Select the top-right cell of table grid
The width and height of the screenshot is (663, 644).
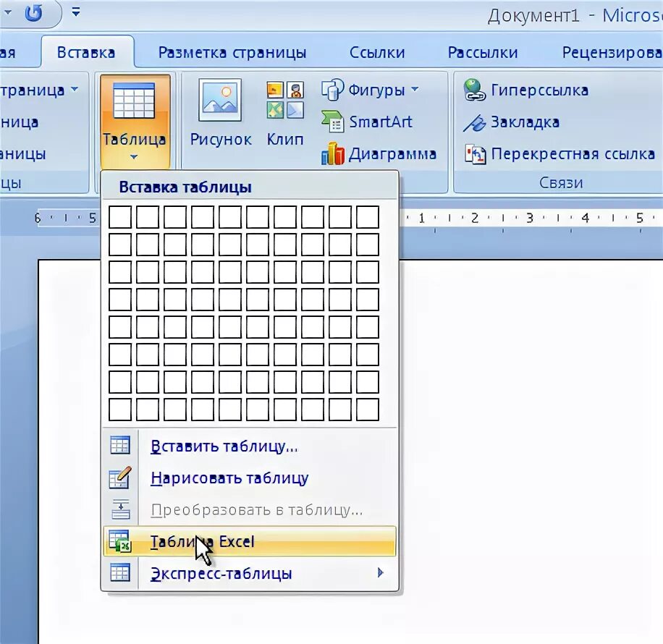click(368, 217)
